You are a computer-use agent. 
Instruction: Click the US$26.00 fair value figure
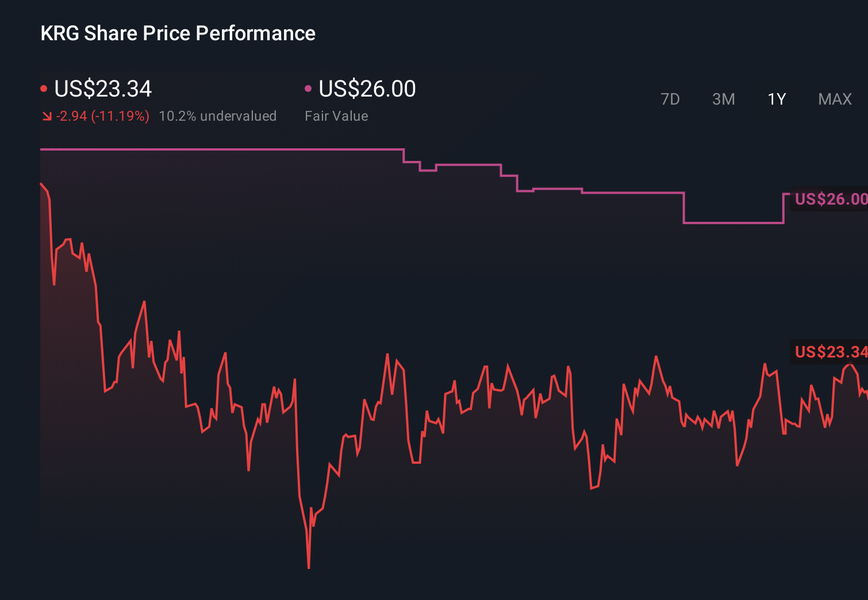(x=367, y=89)
